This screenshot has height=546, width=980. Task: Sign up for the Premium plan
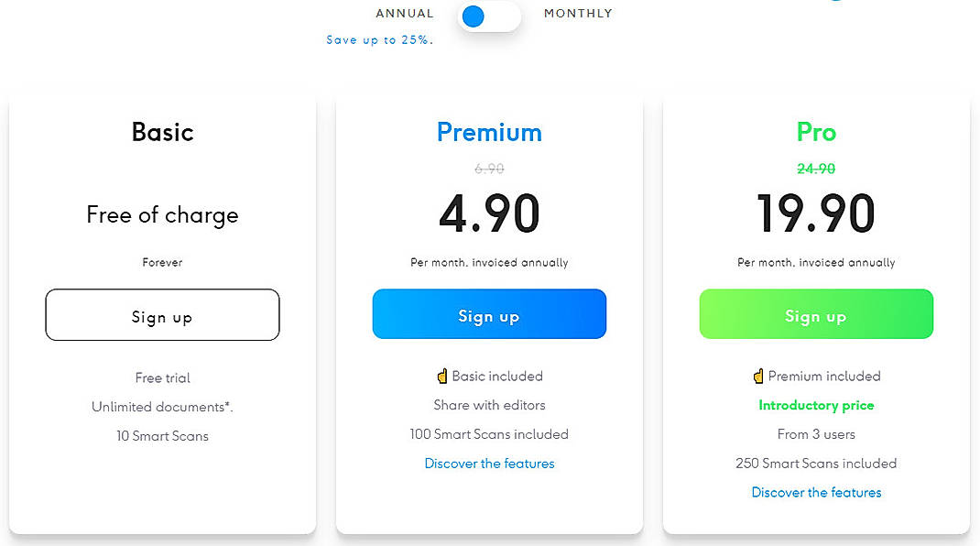tap(489, 314)
